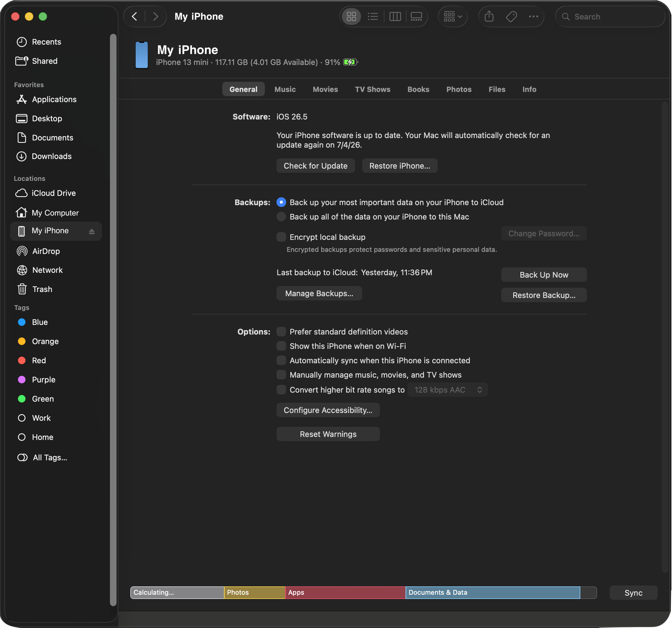
Task: Switch to the Books tab
Action: [418, 89]
